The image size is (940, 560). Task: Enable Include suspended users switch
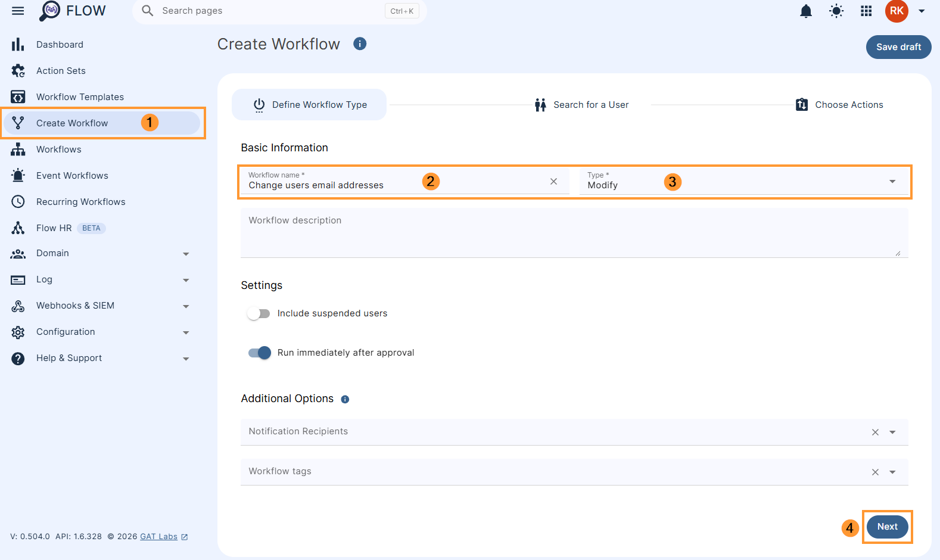(x=259, y=313)
